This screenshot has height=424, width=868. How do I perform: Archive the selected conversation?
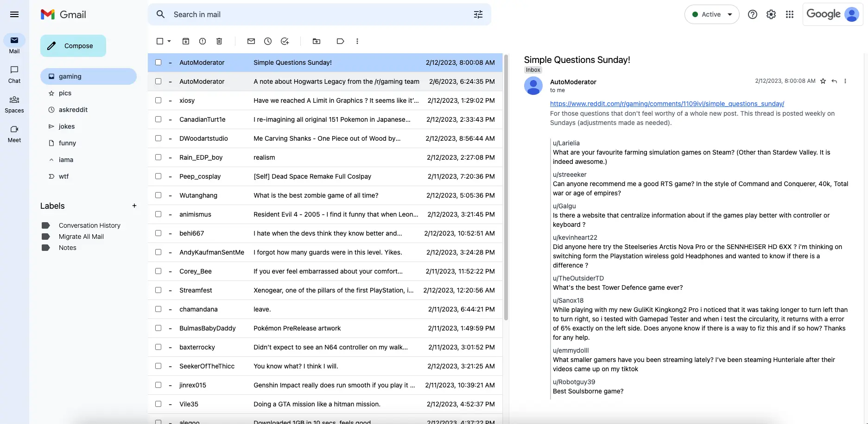185,41
